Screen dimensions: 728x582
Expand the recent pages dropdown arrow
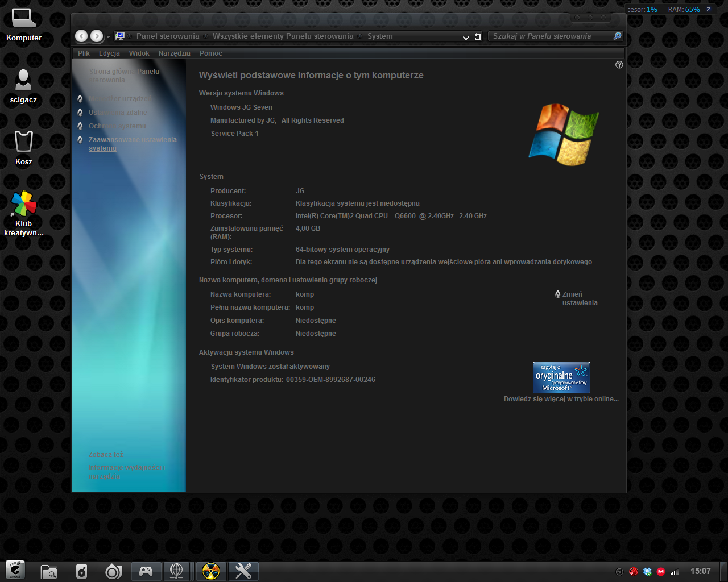[x=108, y=37]
